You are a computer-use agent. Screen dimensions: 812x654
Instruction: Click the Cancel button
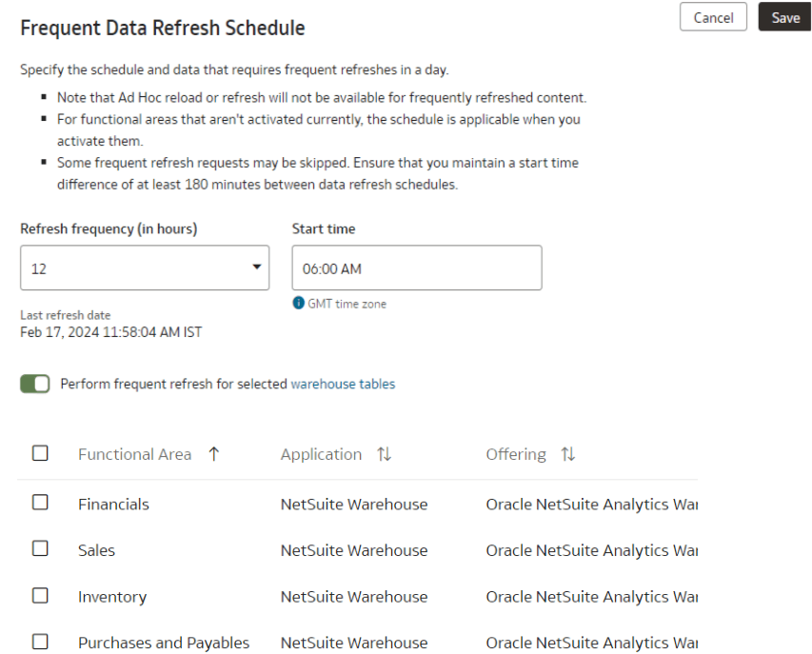(x=713, y=17)
